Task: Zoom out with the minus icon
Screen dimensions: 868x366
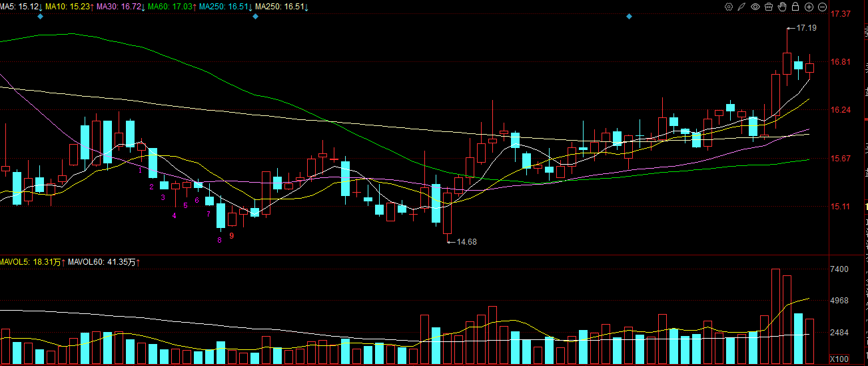Action: point(822,7)
